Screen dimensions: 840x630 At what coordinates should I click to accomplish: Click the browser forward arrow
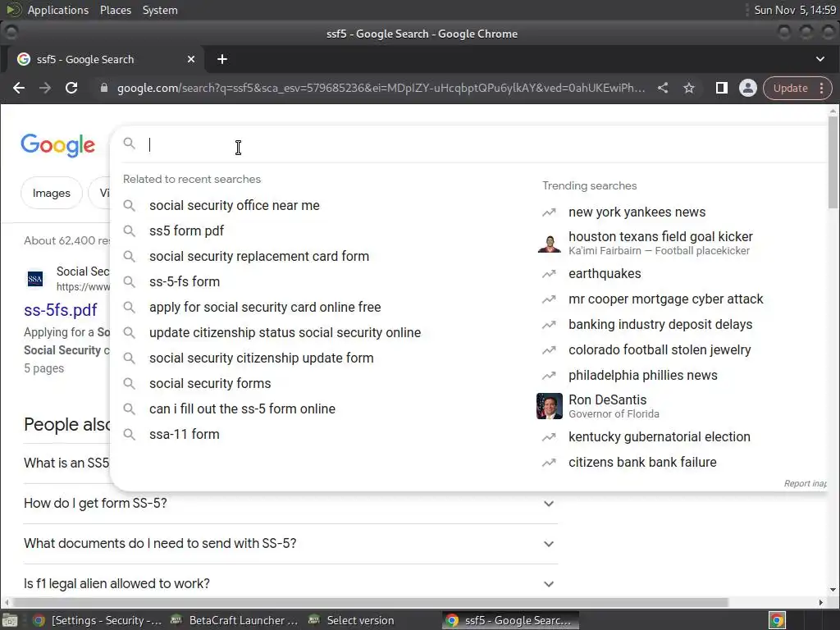point(45,88)
